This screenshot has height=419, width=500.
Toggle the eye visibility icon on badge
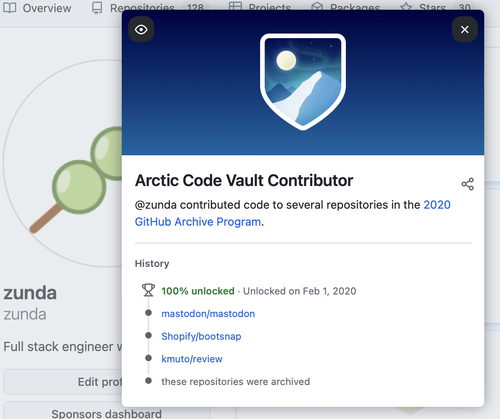[141, 30]
